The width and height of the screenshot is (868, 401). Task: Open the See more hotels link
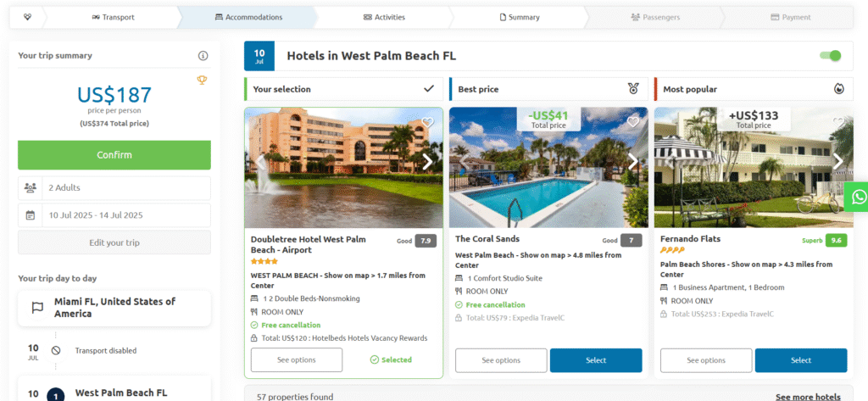[808, 397]
